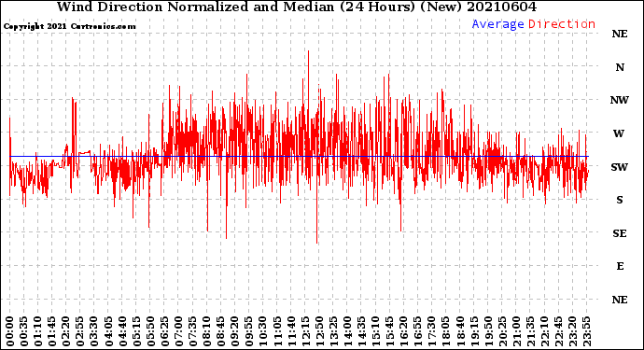
Task: Click the 15:45 time label
Action: (x=389, y=331)
